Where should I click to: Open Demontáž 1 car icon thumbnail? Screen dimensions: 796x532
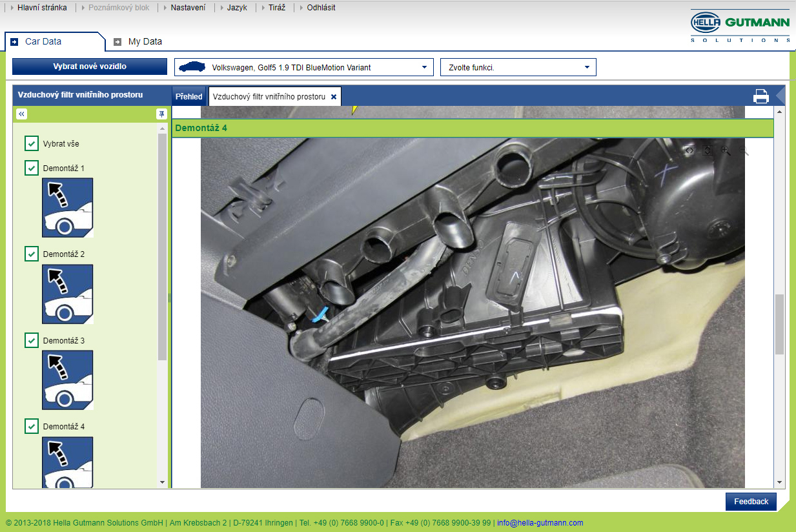pyautogui.click(x=68, y=208)
